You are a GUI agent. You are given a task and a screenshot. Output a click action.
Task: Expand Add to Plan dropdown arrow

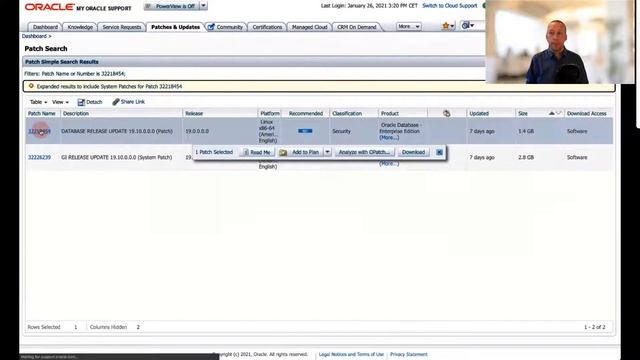coord(327,152)
